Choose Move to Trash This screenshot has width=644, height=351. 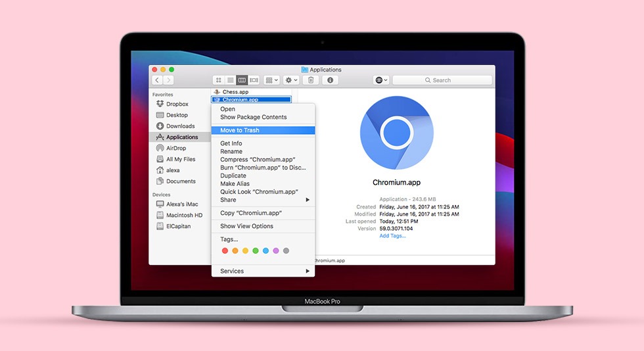(x=263, y=130)
